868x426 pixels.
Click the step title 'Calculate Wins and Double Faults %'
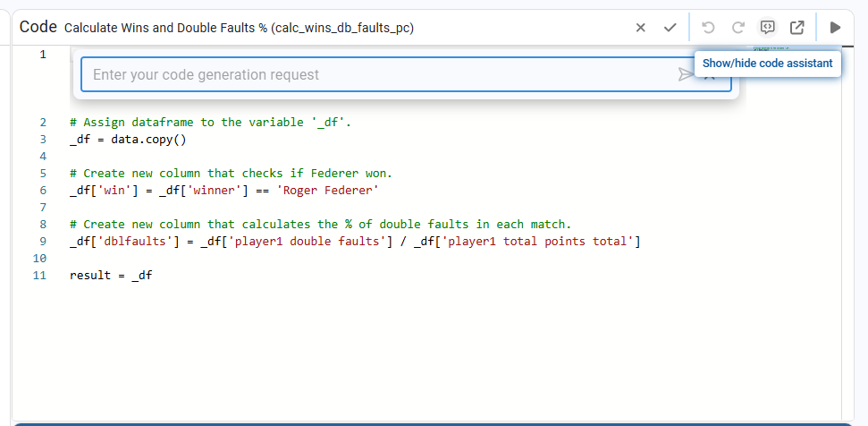pos(239,28)
